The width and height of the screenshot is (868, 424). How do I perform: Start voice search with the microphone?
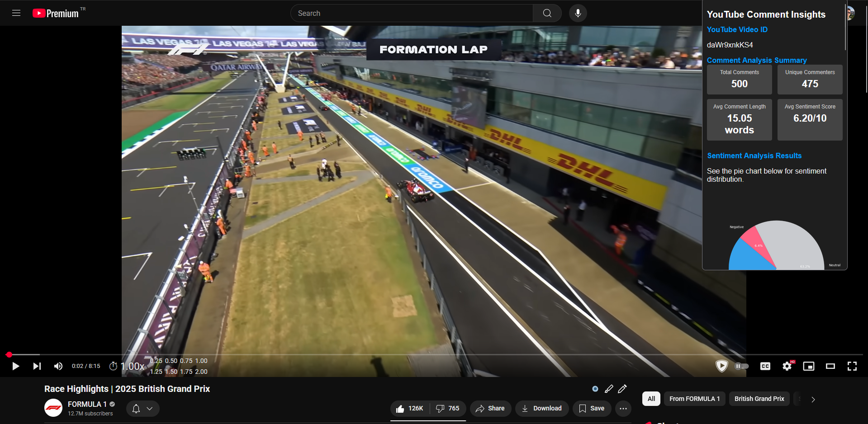coord(578,13)
